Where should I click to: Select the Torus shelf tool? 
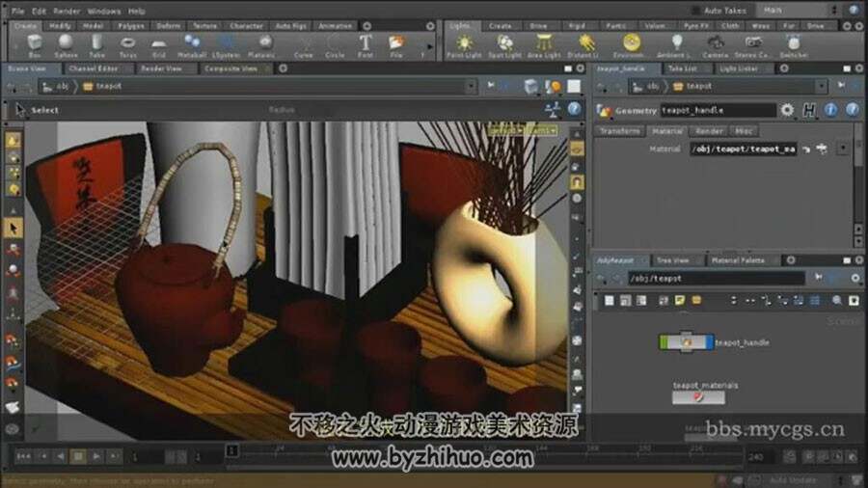[x=128, y=46]
